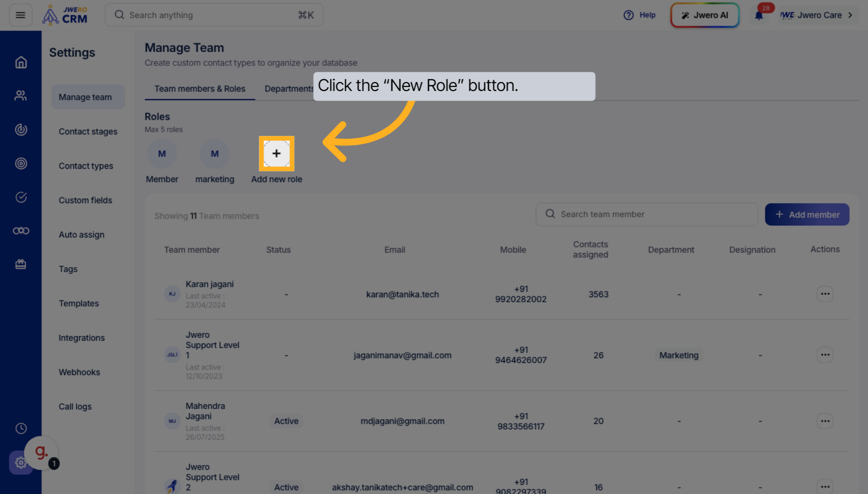Click the Add member button
Viewport: 868px width, 494px height.
(807, 215)
